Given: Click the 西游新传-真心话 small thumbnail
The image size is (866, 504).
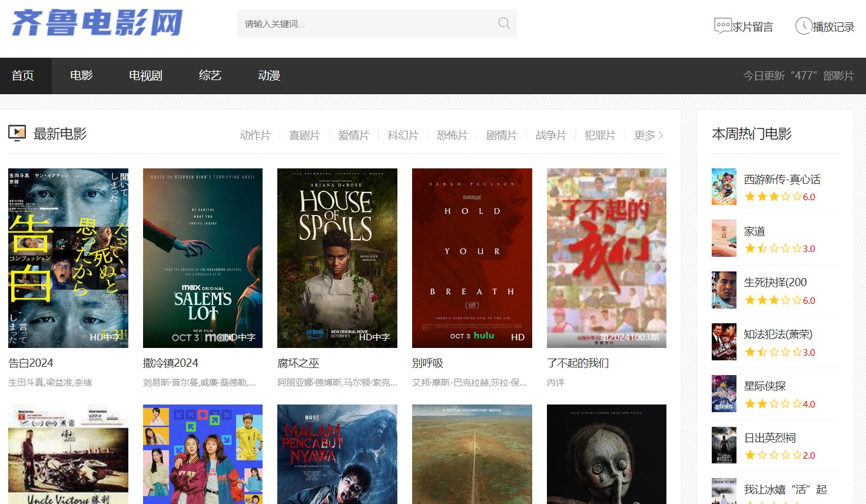Looking at the screenshot, I should (x=724, y=187).
